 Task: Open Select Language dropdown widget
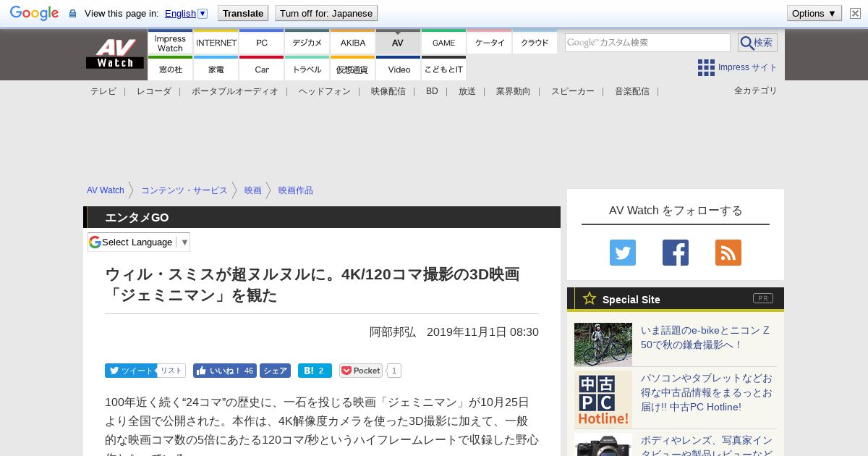pos(139,242)
